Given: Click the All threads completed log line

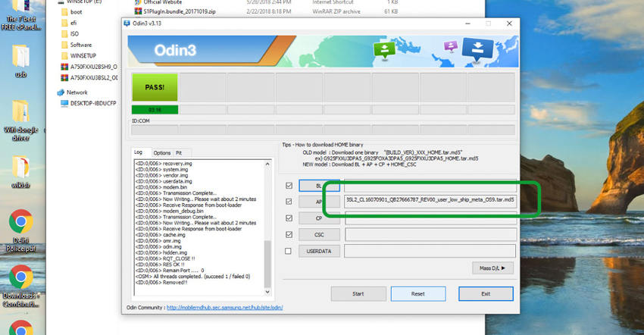Looking at the screenshot, I should [x=192, y=277].
